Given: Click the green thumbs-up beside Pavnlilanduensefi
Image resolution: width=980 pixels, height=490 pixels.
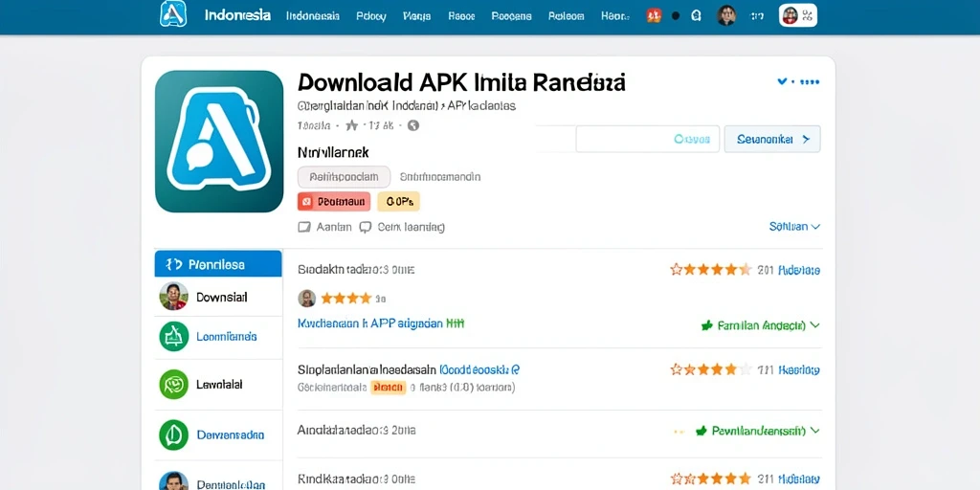Looking at the screenshot, I should pos(702,431).
